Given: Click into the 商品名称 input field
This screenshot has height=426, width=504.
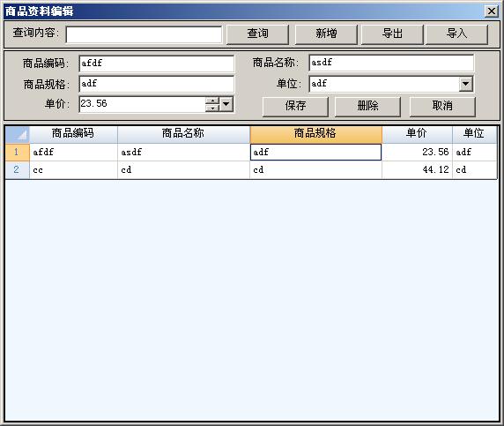Looking at the screenshot, I should pyautogui.click(x=391, y=63).
